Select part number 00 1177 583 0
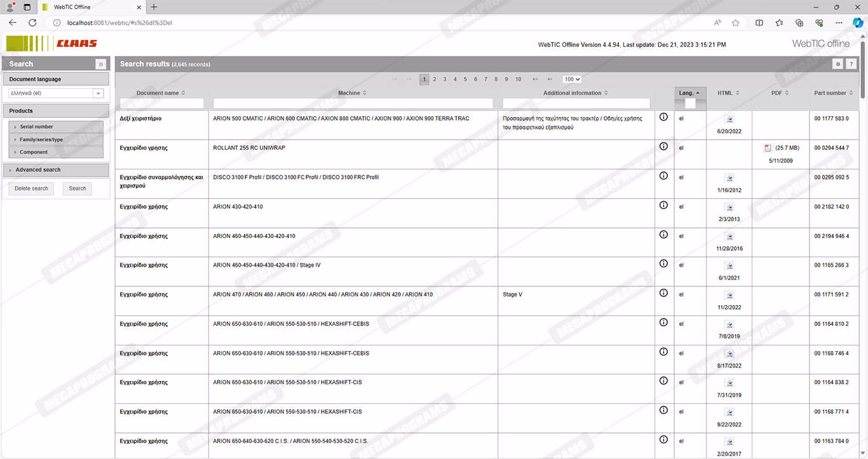The image size is (868, 459). point(831,118)
